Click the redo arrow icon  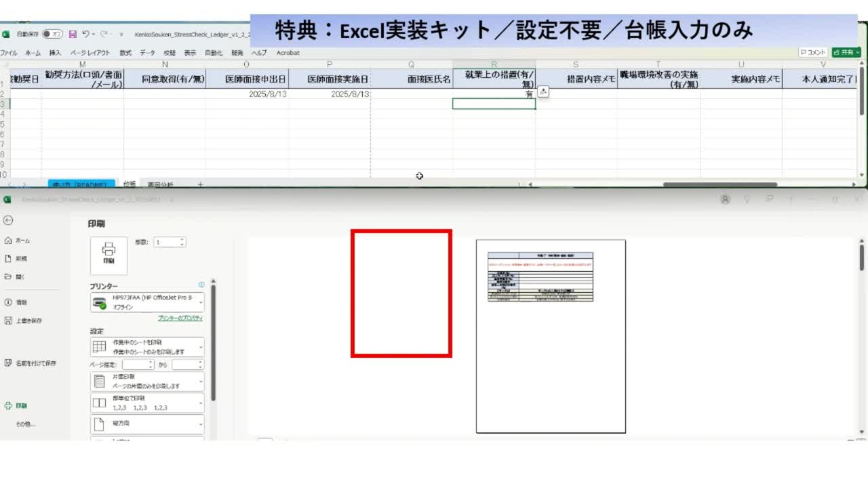(104, 34)
